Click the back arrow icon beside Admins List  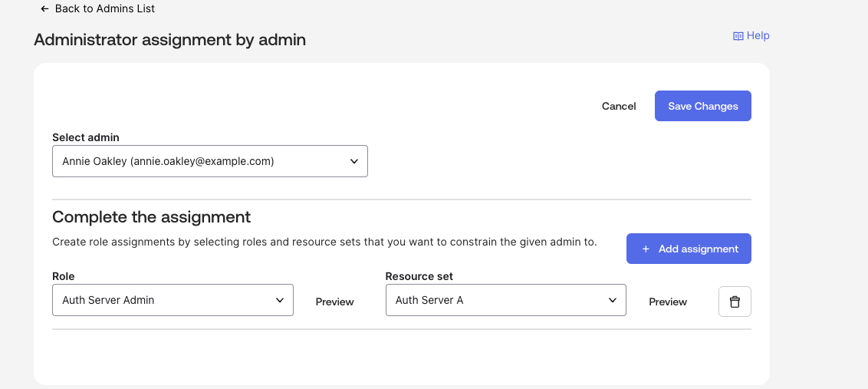pyautogui.click(x=44, y=9)
